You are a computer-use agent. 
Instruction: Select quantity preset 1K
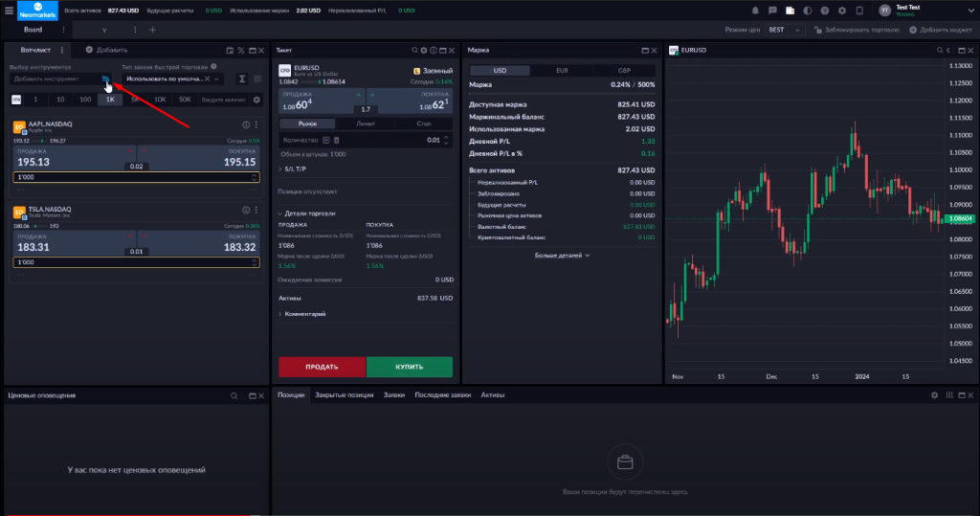110,100
